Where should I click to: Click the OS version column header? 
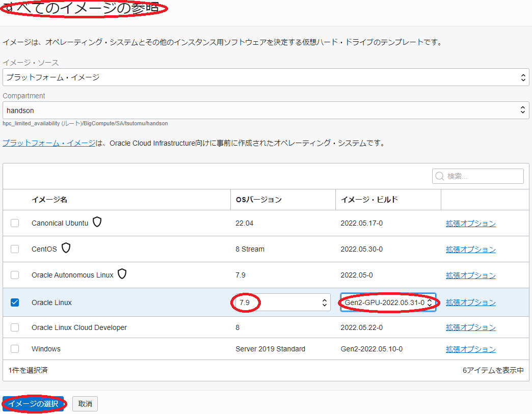click(x=258, y=200)
